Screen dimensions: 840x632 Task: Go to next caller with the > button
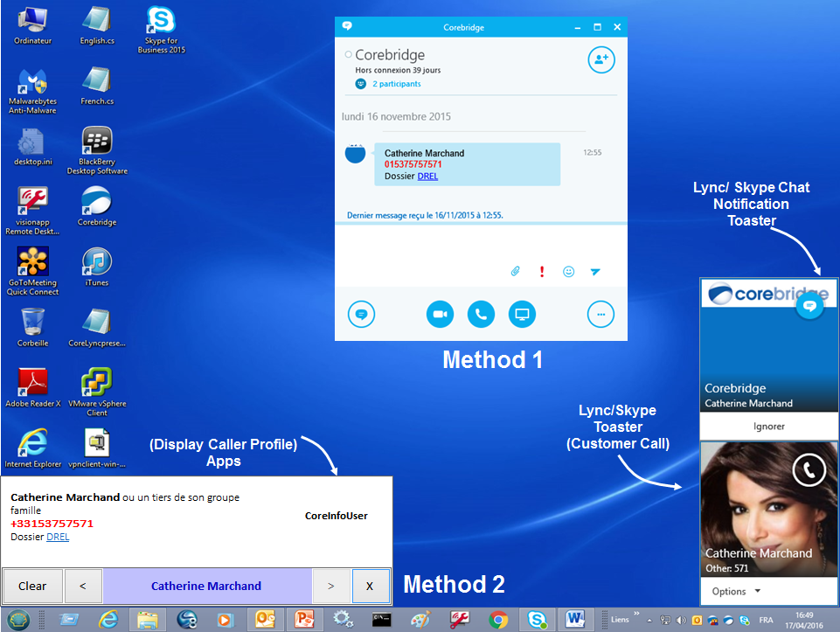coord(331,586)
